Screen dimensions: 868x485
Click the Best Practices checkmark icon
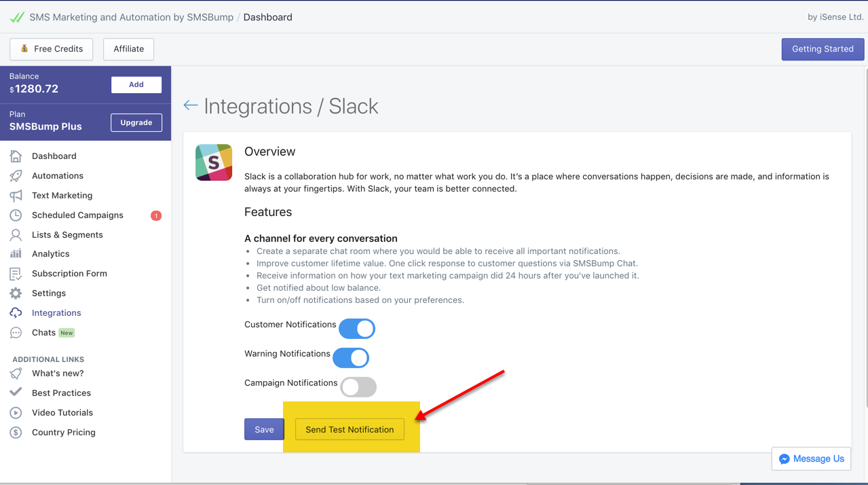tap(16, 393)
